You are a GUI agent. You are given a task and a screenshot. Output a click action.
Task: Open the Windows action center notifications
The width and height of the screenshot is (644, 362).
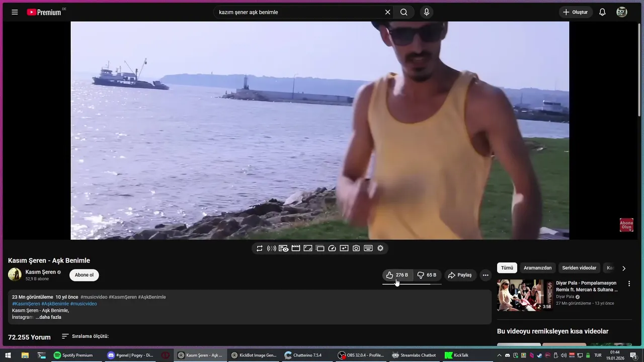tap(634, 355)
